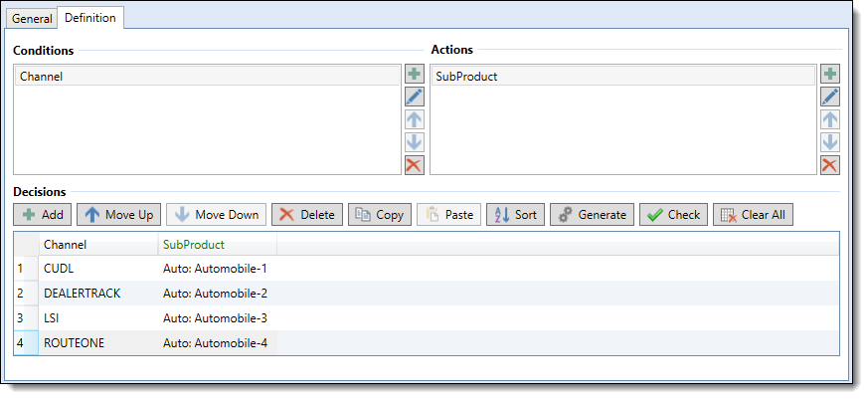Copy the selected decision row

tap(380, 215)
